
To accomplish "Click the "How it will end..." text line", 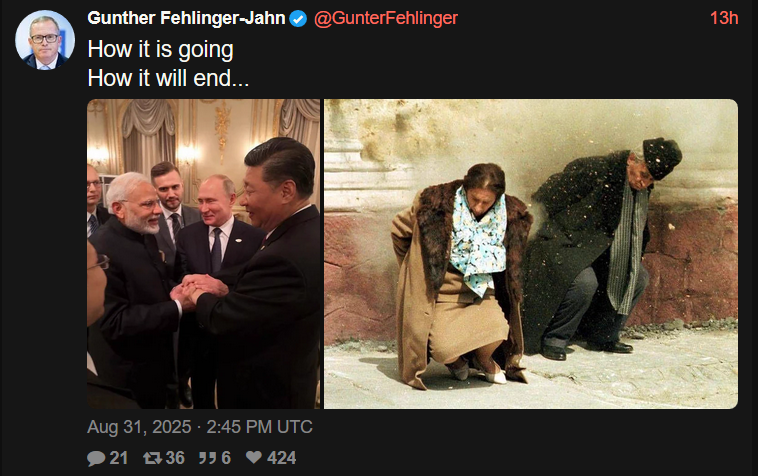I will pos(168,78).
